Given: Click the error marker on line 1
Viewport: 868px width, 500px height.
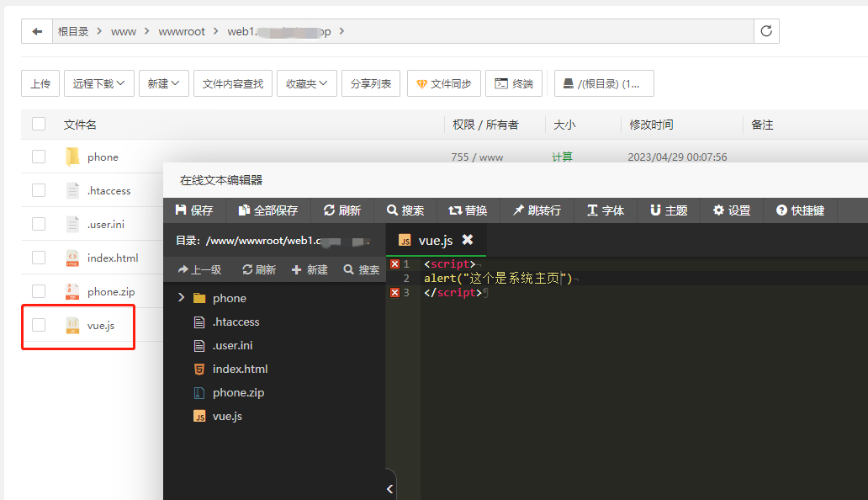Looking at the screenshot, I should click(x=394, y=264).
